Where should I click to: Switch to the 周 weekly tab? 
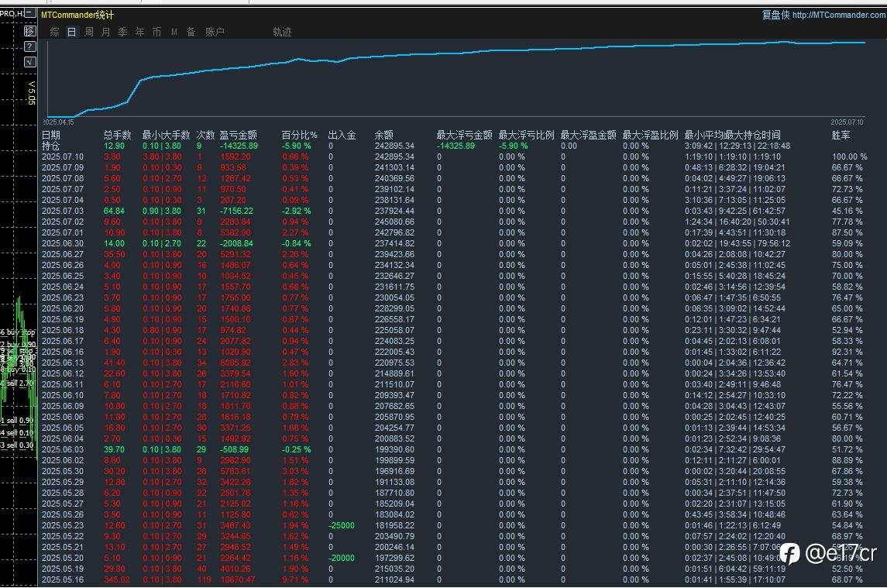click(x=89, y=33)
